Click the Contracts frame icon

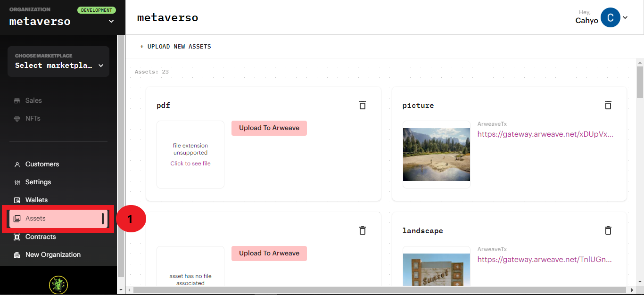coord(17,237)
